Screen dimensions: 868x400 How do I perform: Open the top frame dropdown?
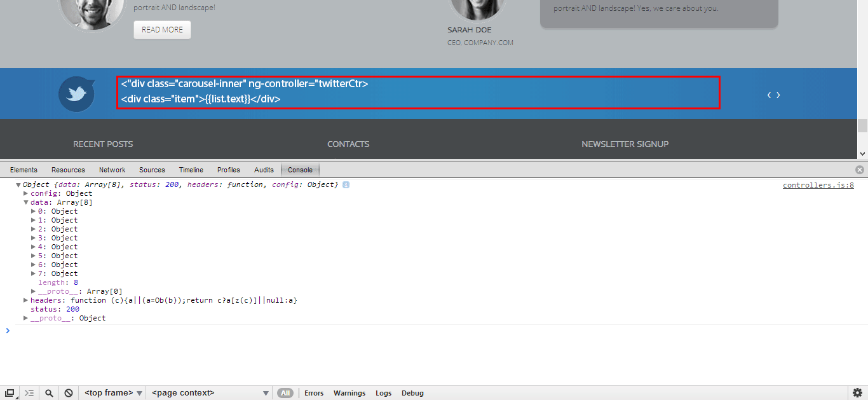[x=112, y=392]
